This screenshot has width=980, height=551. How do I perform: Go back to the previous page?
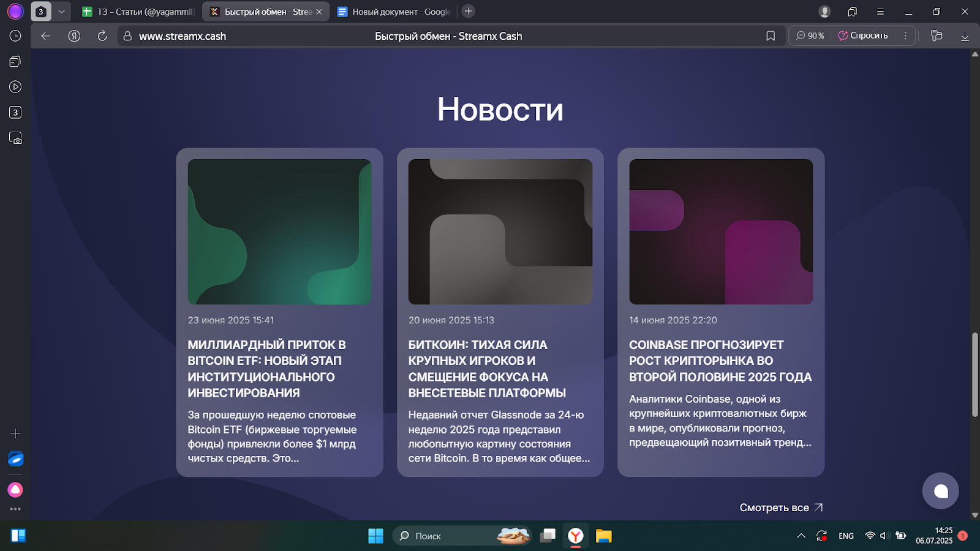45,36
